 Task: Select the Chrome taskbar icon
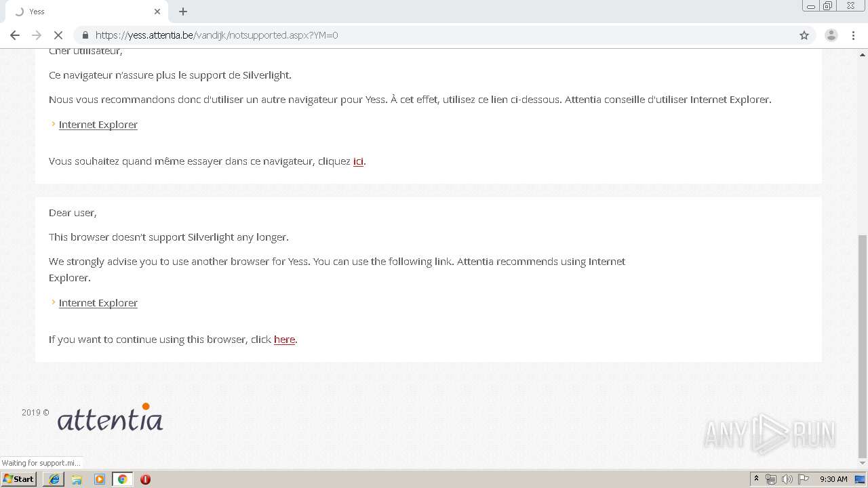[x=122, y=479]
